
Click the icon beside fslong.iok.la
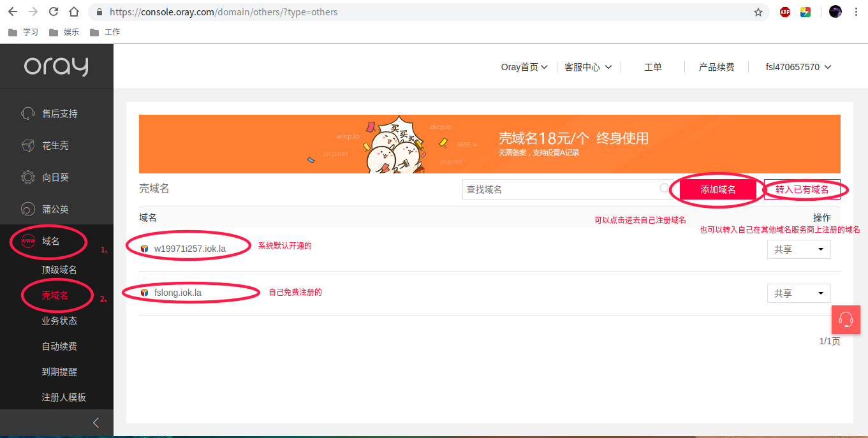pos(144,293)
